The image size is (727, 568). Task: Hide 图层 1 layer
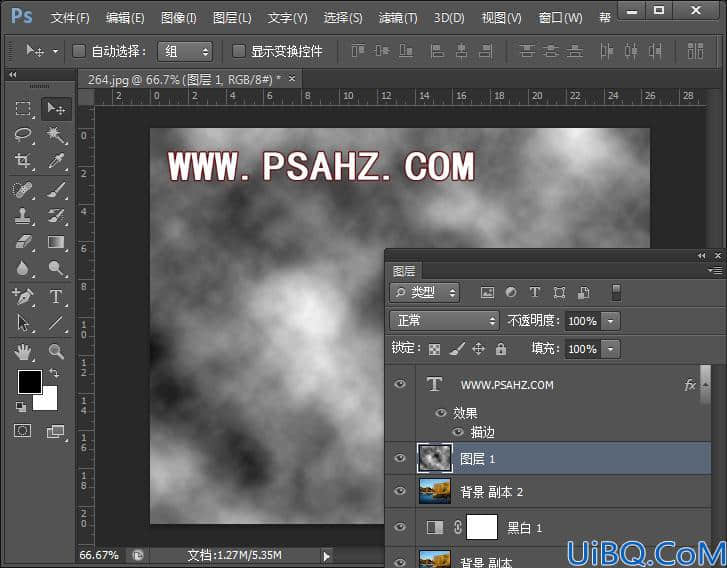point(400,458)
